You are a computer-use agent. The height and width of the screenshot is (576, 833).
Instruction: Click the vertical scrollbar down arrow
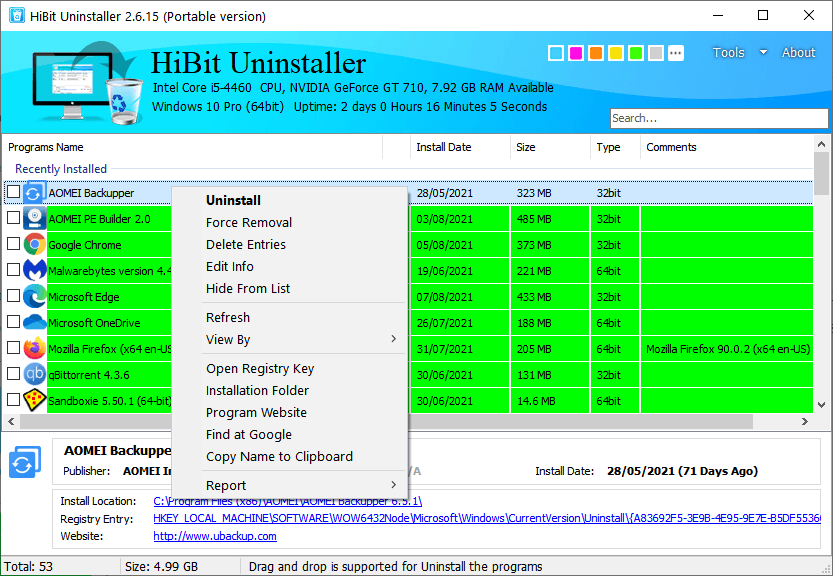tap(821, 405)
